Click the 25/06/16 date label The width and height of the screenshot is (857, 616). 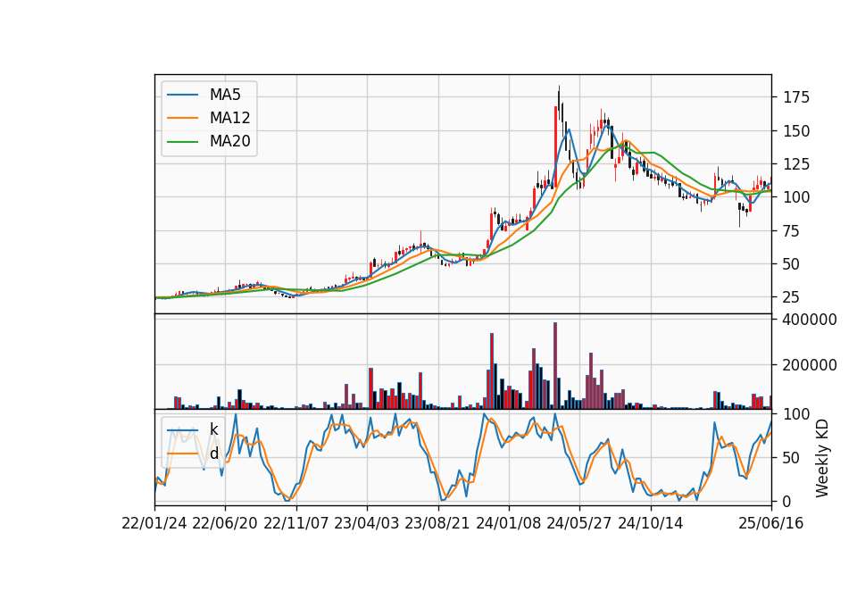pyautogui.click(x=771, y=524)
